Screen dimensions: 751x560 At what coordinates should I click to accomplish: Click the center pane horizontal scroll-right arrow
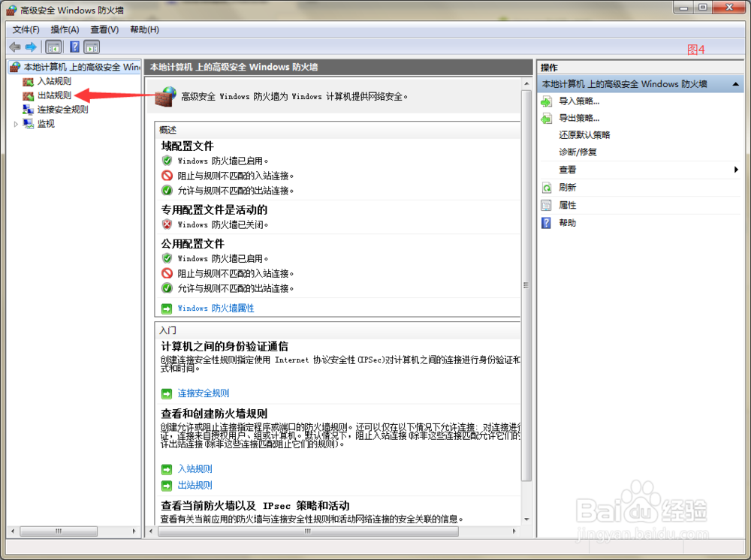(514, 531)
